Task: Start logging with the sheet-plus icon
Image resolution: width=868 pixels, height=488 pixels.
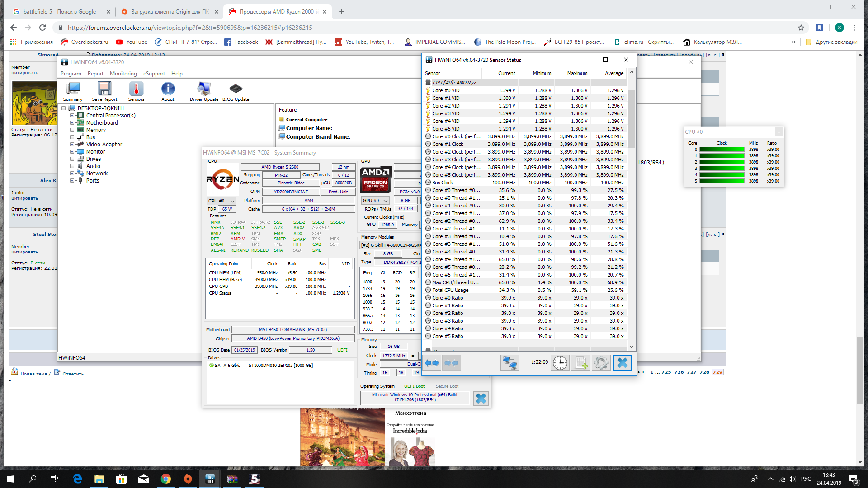Action: point(580,363)
